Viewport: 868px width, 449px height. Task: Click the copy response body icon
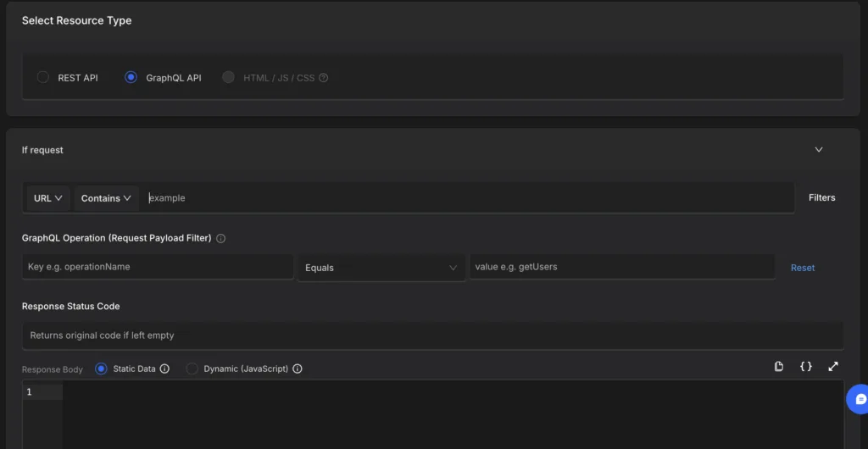[779, 367]
